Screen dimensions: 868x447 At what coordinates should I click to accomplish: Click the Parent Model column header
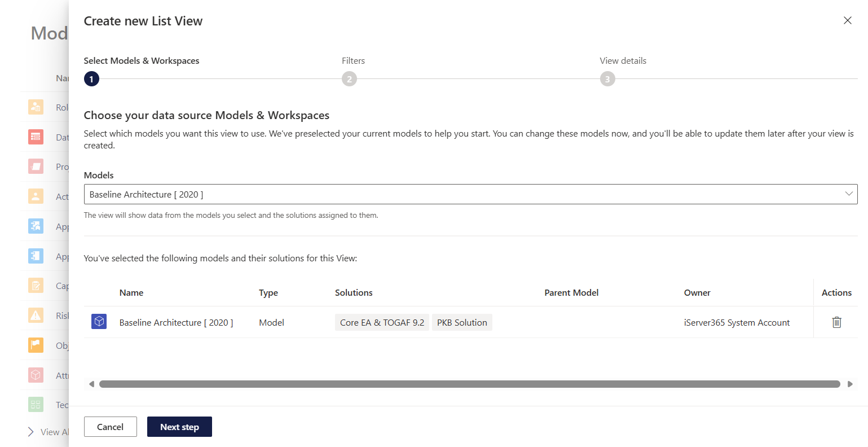click(x=571, y=292)
